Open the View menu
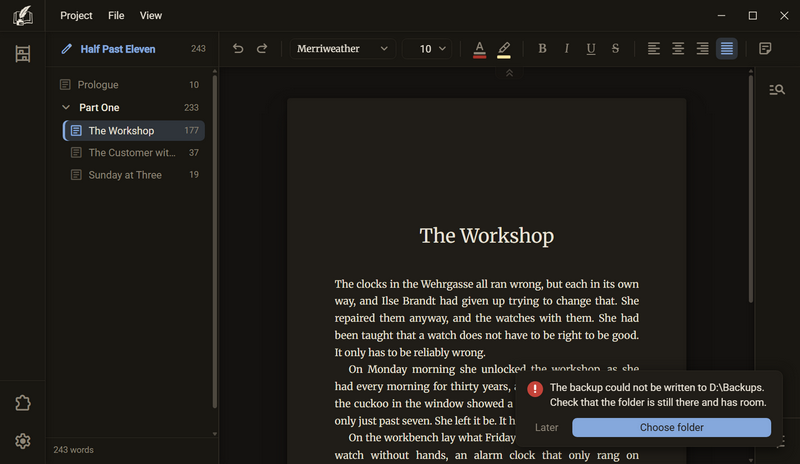 coord(151,16)
